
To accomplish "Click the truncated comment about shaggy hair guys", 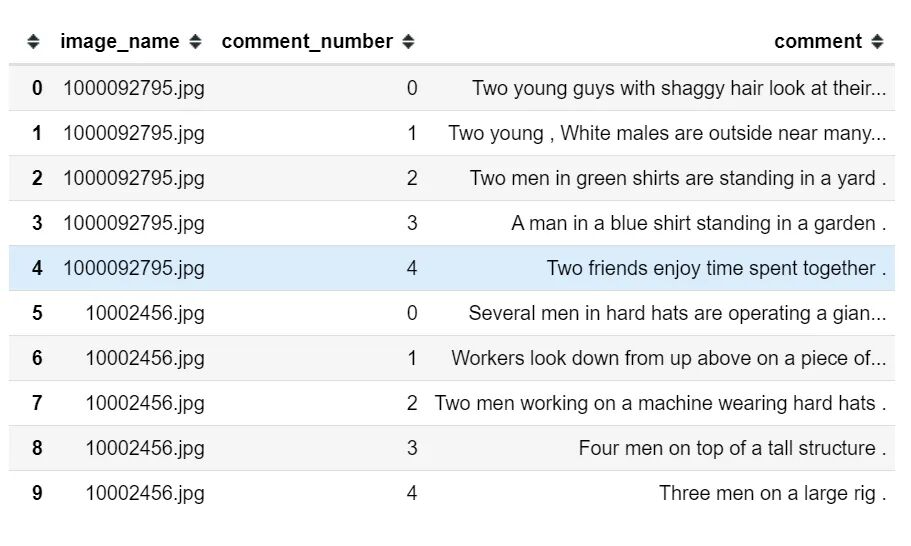I will [679, 88].
